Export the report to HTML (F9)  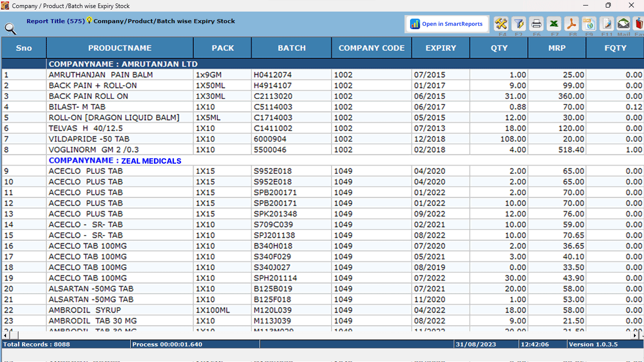point(589,24)
